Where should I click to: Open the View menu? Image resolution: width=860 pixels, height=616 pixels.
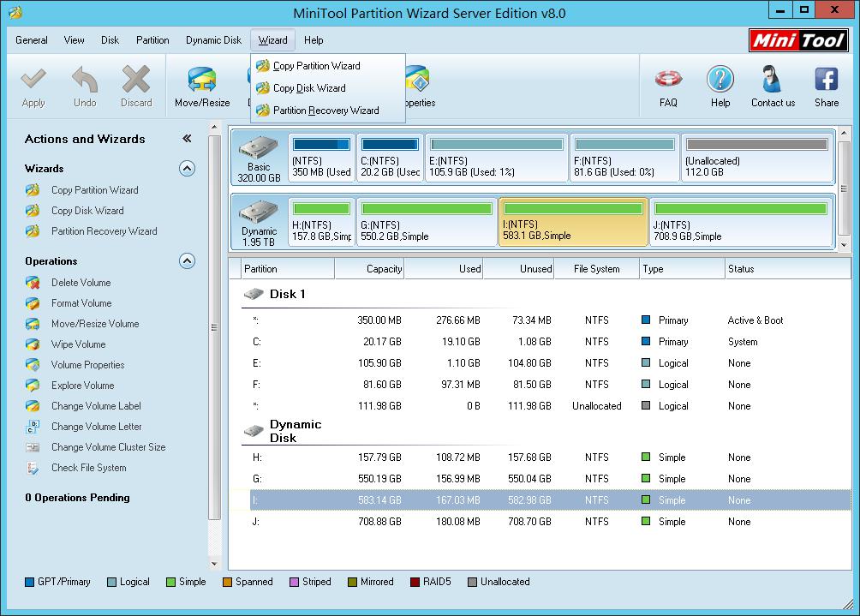tap(74, 40)
